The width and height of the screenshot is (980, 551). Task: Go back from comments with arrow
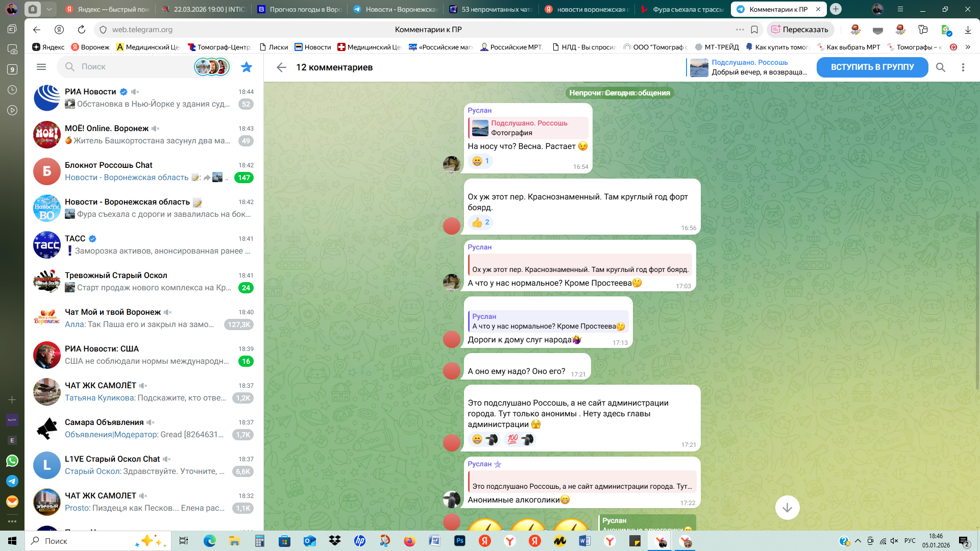click(x=281, y=67)
